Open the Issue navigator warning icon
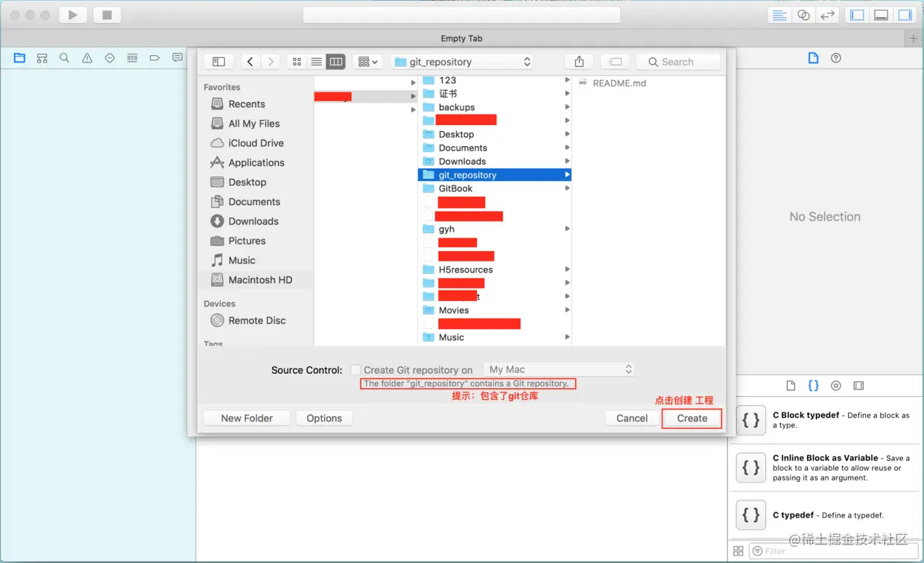 click(87, 58)
